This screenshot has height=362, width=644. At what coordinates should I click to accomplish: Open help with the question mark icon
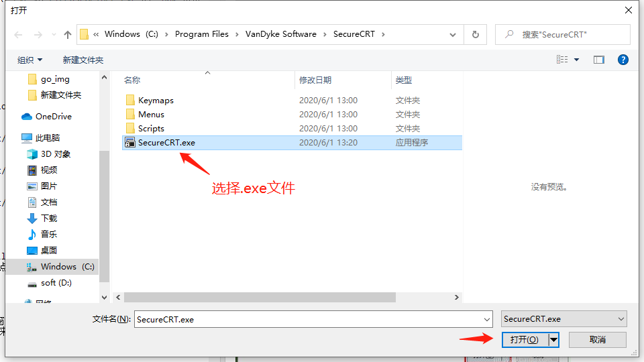623,60
